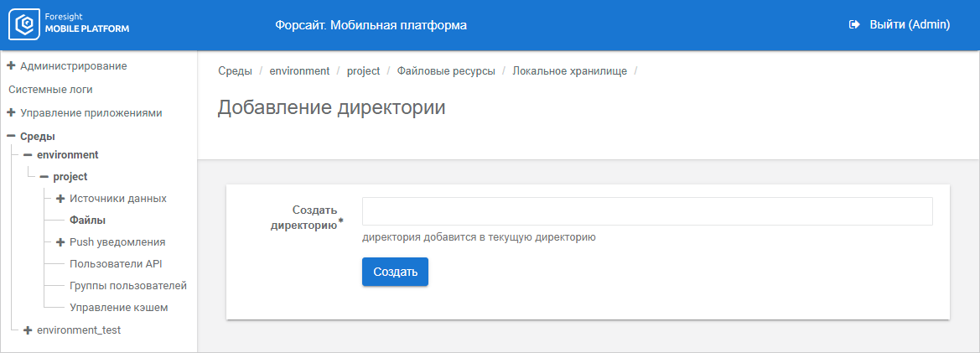Expand the environment_test node
Image resolution: width=980 pixels, height=353 pixels.
29,330
